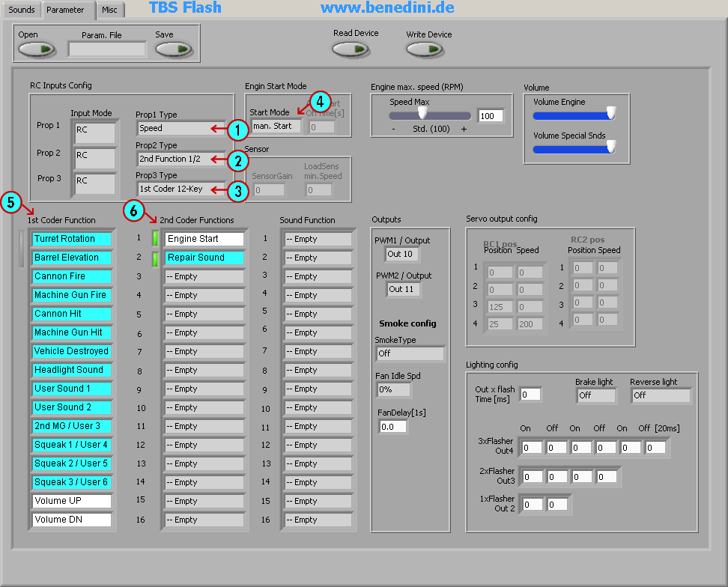The height and width of the screenshot is (587, 728).
Task: Open Prop2 Type dropdown showing 2nd Function 1/2
Action: coord(180,159)
